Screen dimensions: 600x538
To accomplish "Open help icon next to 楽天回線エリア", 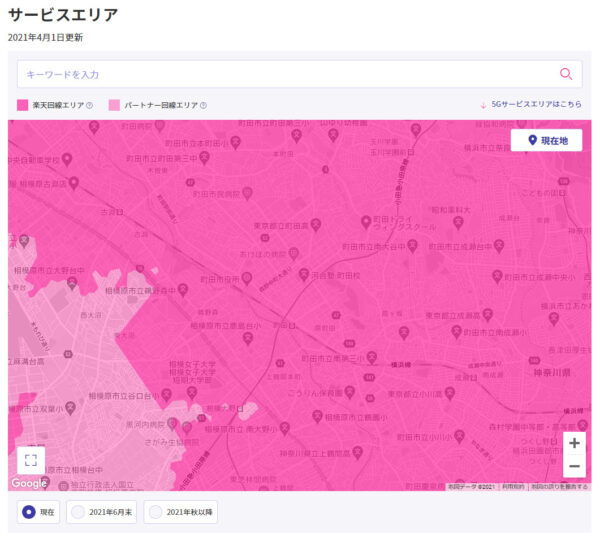I will point(90,105).
